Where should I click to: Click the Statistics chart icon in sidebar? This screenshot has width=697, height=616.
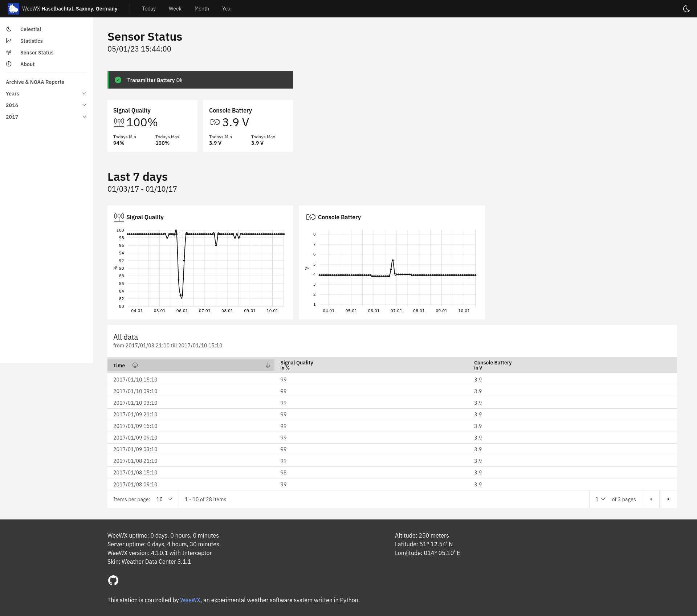pyautogui.click(x=9, y=41)
